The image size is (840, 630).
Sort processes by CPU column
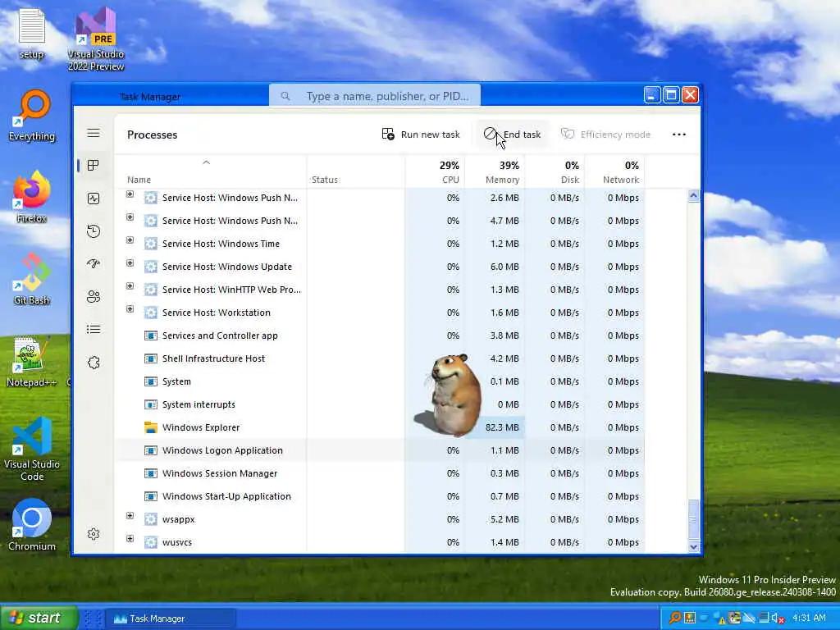click(435, 172)
